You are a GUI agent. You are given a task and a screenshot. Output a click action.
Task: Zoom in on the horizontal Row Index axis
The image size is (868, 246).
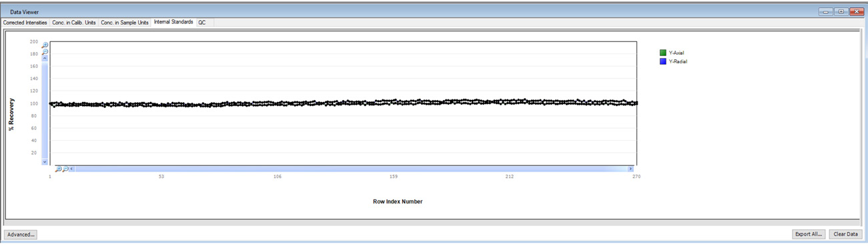point(58,169)
